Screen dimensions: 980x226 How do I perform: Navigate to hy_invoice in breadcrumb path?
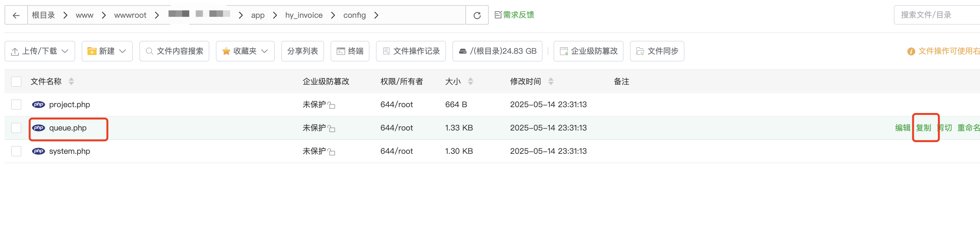pos(304,15)
